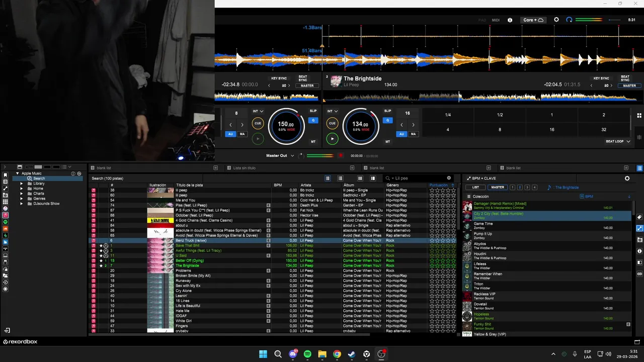Toggle Quantize on the 150.00 BPM deck
This screenshot has height=362, width=644.
pos(313,120)
